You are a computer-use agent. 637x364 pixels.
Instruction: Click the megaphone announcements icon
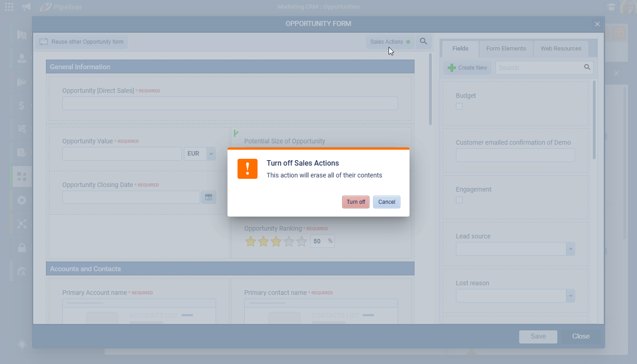(27, 7)
